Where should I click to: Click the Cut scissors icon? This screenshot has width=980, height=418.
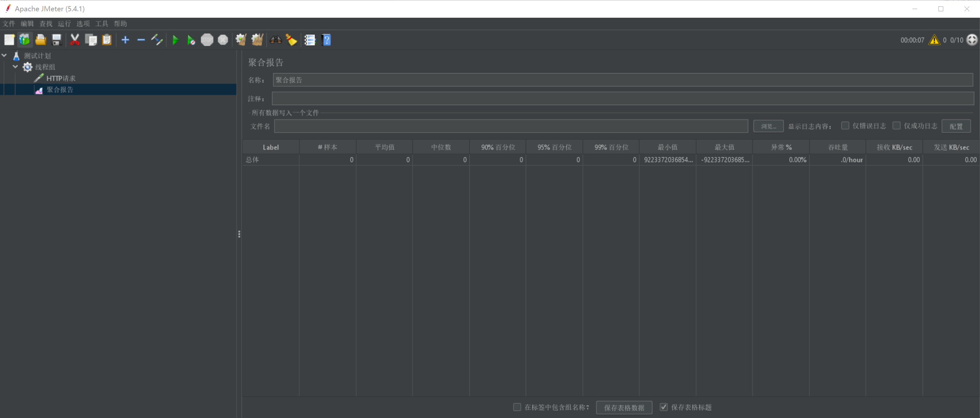click(75, 40)
